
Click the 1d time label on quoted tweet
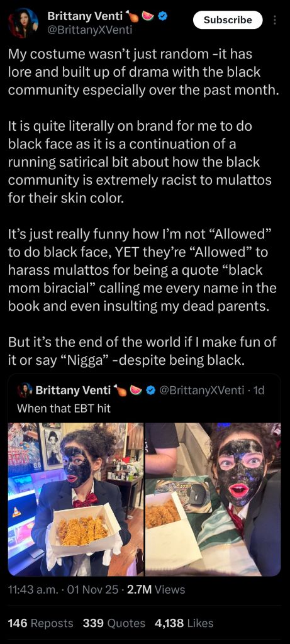(x=259, y=390)
